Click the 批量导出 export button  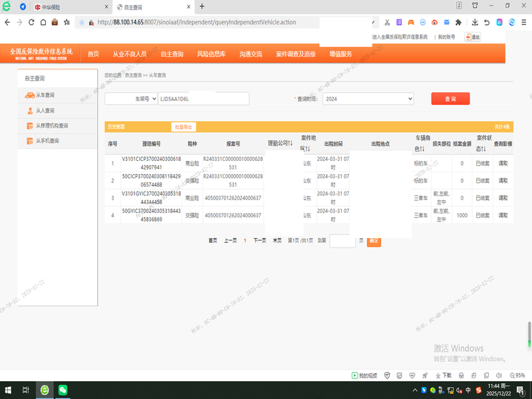[x=183, y=126]
